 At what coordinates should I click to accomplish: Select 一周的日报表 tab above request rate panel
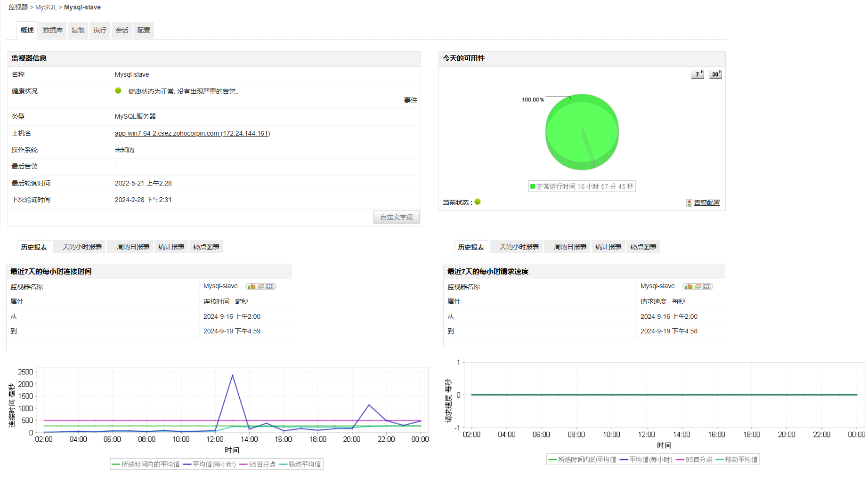point(567,247)
